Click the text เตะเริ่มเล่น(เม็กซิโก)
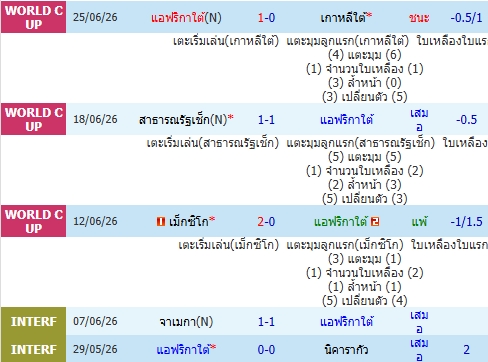 (228, 245)
